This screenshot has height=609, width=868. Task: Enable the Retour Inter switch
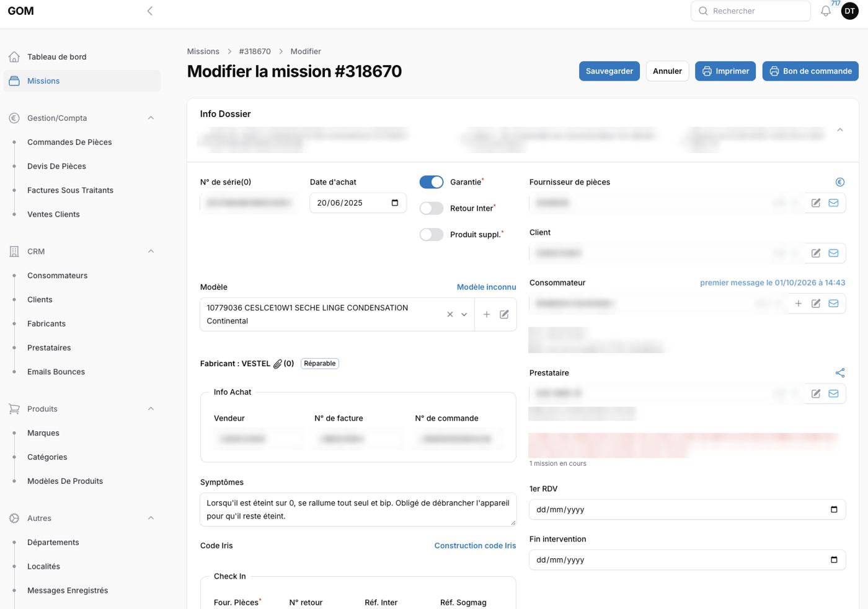(432, 208)
